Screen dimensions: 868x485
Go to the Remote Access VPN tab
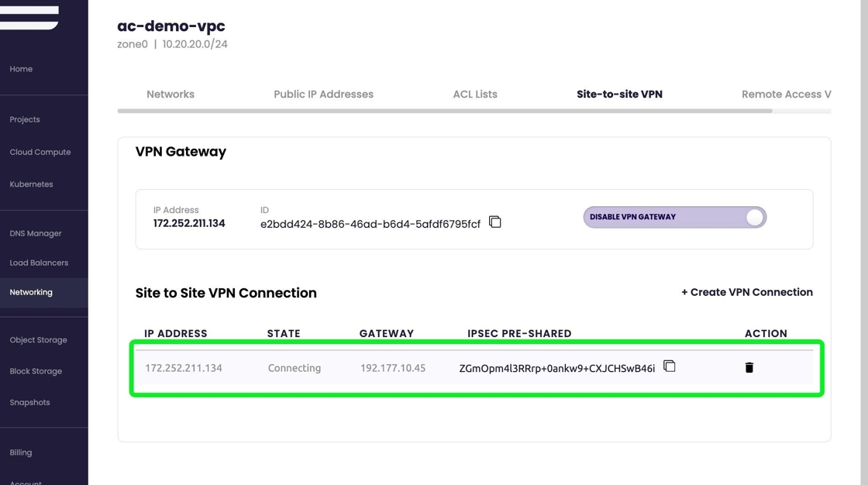click(x=786, y=95)
